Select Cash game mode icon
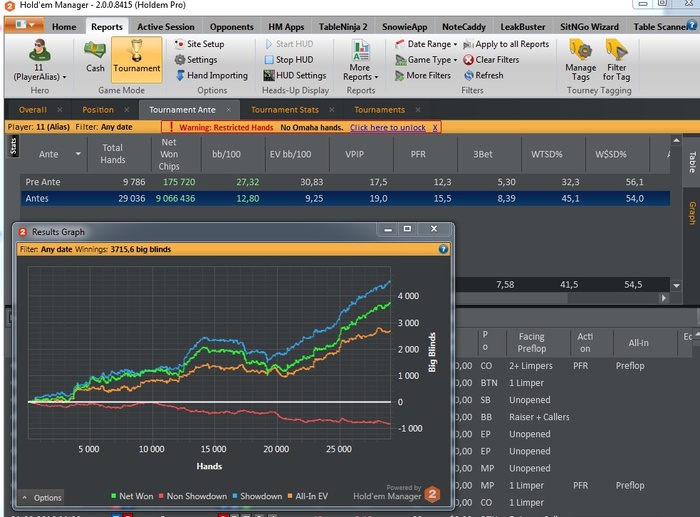 coord(95,50)
